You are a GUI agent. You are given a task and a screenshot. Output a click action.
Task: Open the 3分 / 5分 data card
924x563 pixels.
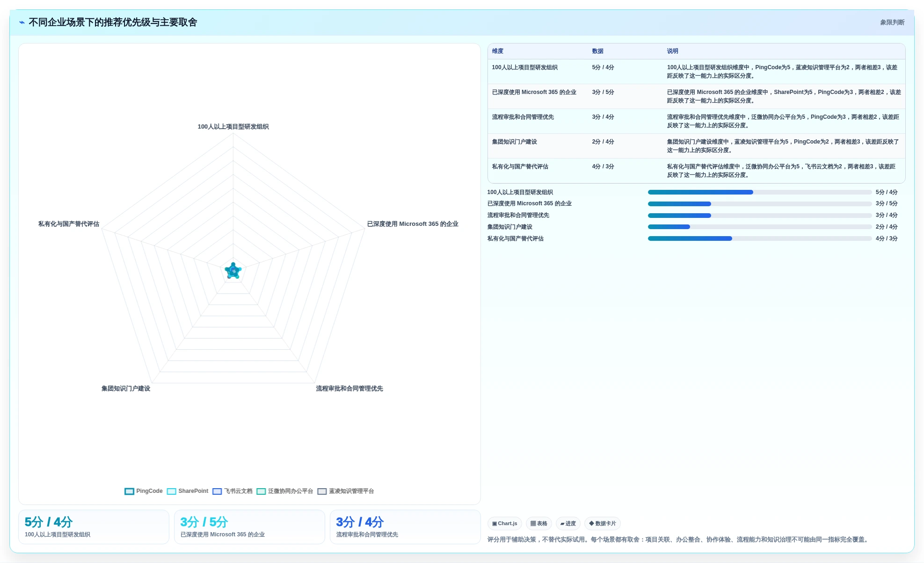[x=249, y=527]
